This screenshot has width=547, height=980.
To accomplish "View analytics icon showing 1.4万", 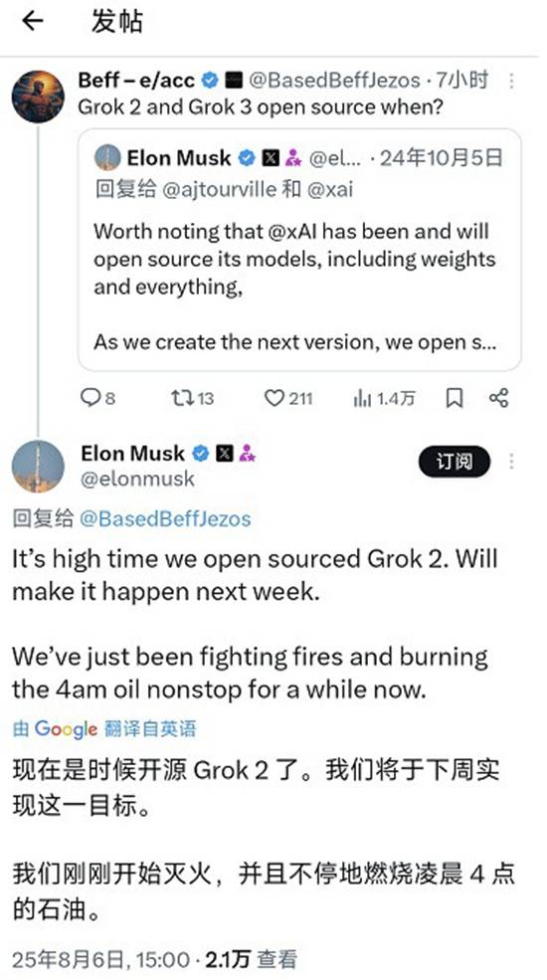I will pyautogui.click(x=384, y=398).
